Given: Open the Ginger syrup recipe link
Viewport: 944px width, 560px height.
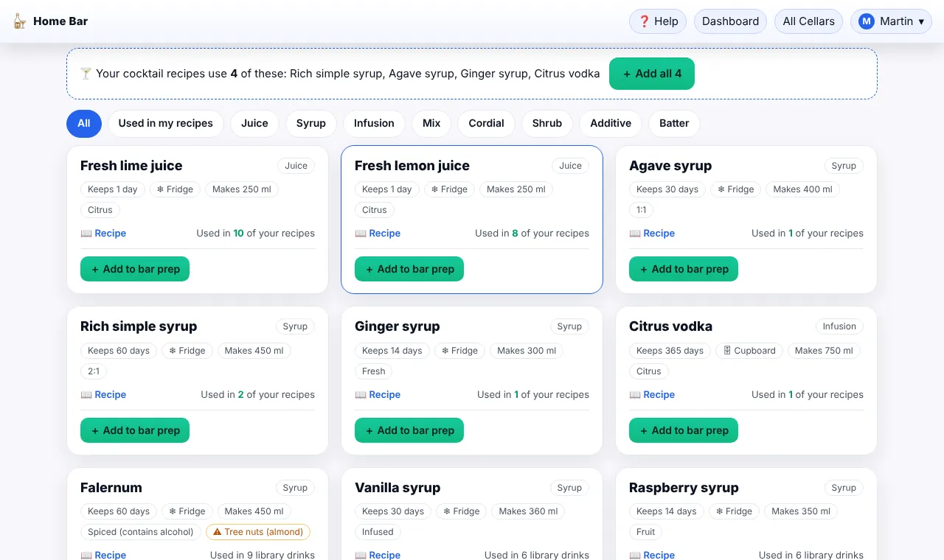Looking at the screenshot, I should pyautogui.click(x=378, y=395).
